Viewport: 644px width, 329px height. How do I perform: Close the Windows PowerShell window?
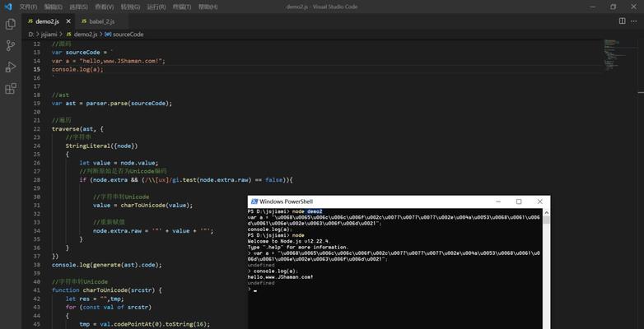click(x=539, y=202)
